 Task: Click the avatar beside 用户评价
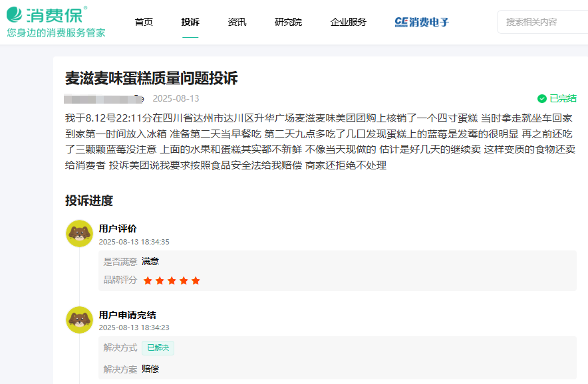tap(80, 233)
